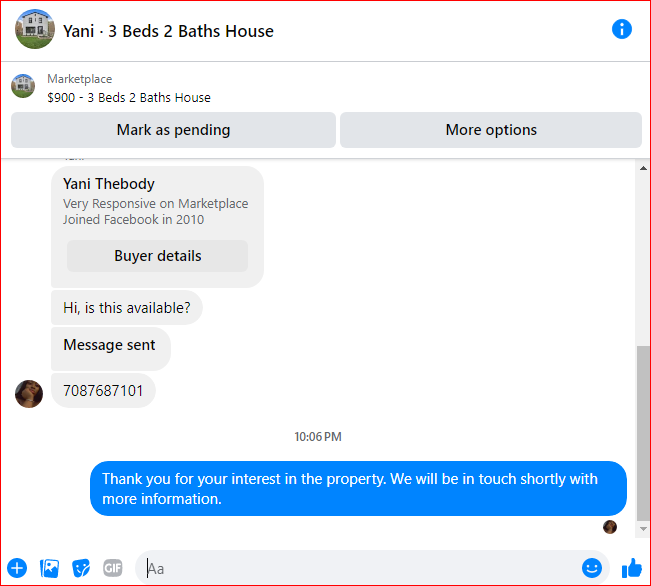Click Mark as pending button

click(173, 130)
